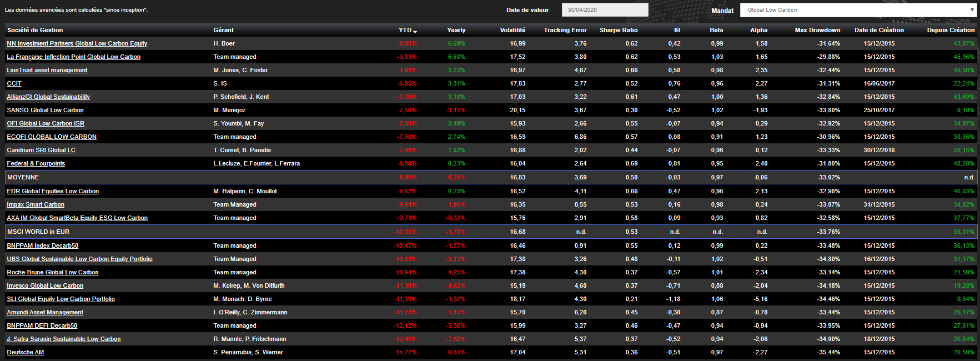Click YTD value -14,27% for Deutsche AM
The height and width of the screenshot is (361, 980).
pos(405,352)
